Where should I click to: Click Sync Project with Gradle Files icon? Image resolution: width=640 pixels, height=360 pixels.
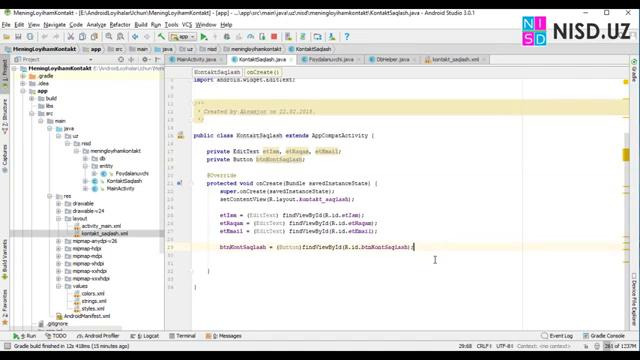(x=303, y=37)
